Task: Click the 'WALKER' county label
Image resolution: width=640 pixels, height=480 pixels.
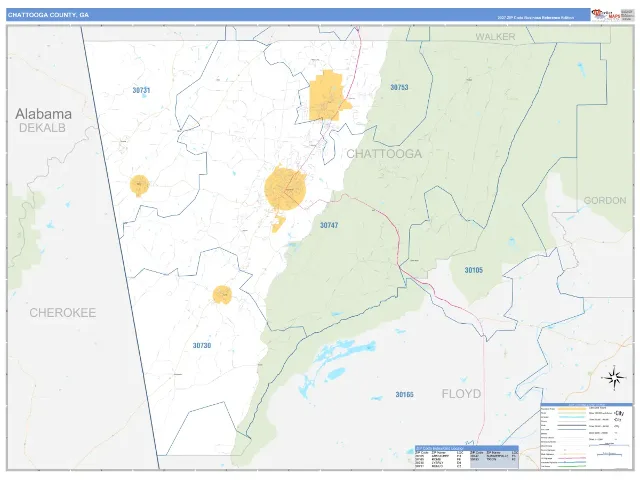Action: (x=495, y=37)
